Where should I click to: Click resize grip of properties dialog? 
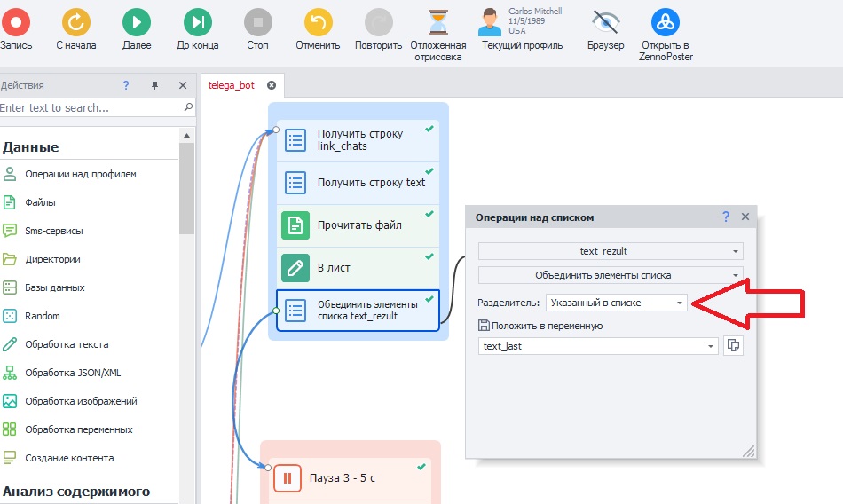pyautogui.click(x=749, y=452)
